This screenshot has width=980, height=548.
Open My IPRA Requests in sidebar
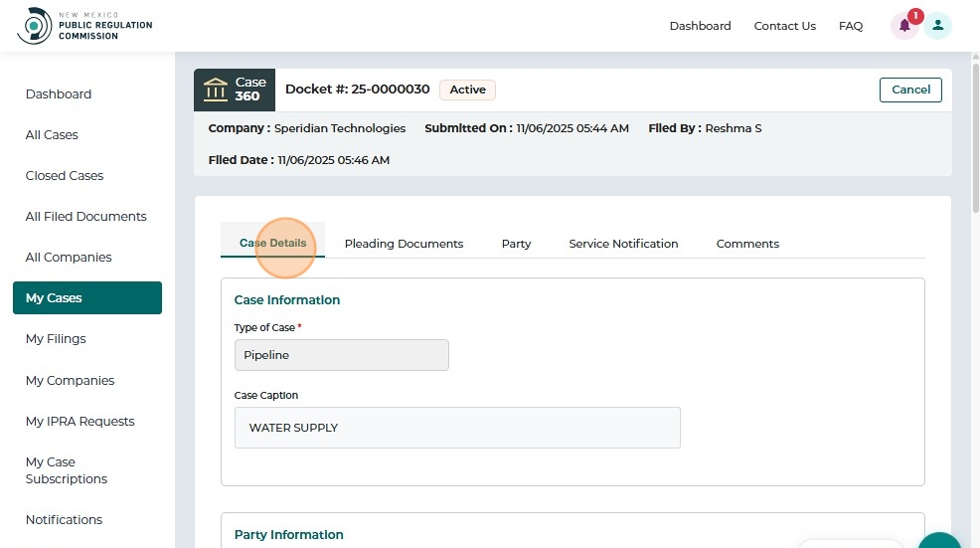pyautogui.click(x=80, y=421)
